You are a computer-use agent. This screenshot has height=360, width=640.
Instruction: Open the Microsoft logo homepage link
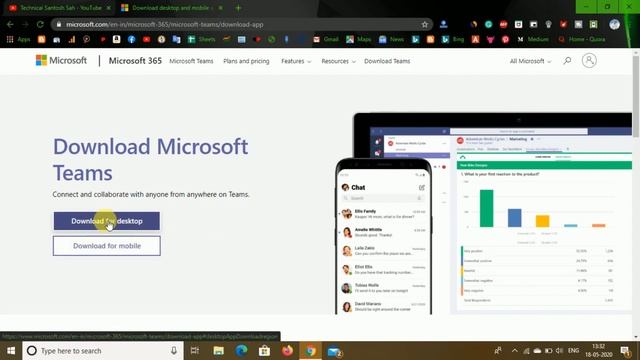(x=61, y=60)
